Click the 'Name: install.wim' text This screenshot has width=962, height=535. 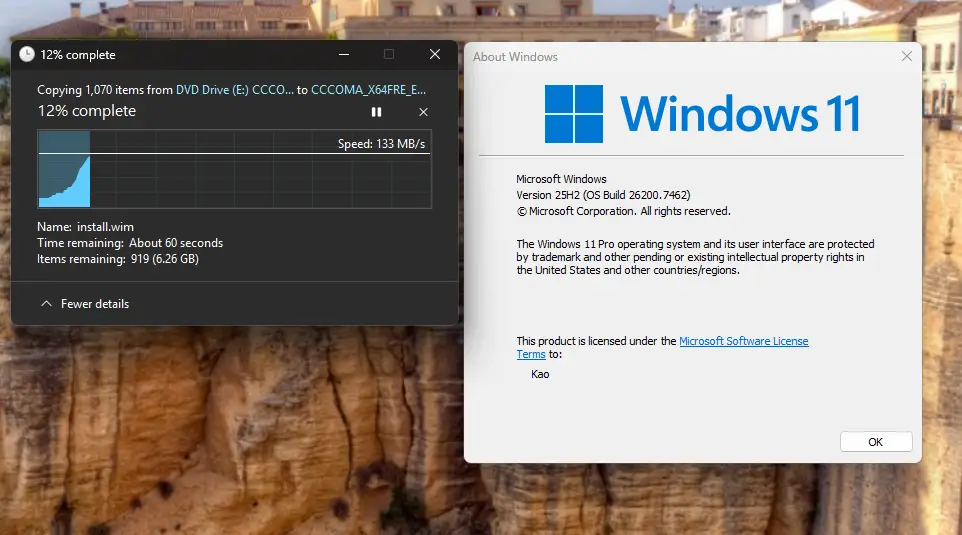[x=85, y=227]
